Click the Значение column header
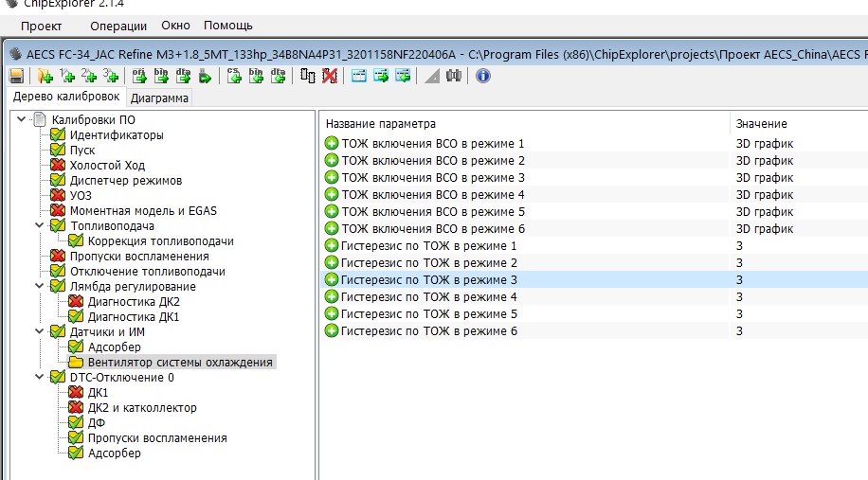Image resolution: width=868 pixels, height=480 pixels. tap(761, 124)
